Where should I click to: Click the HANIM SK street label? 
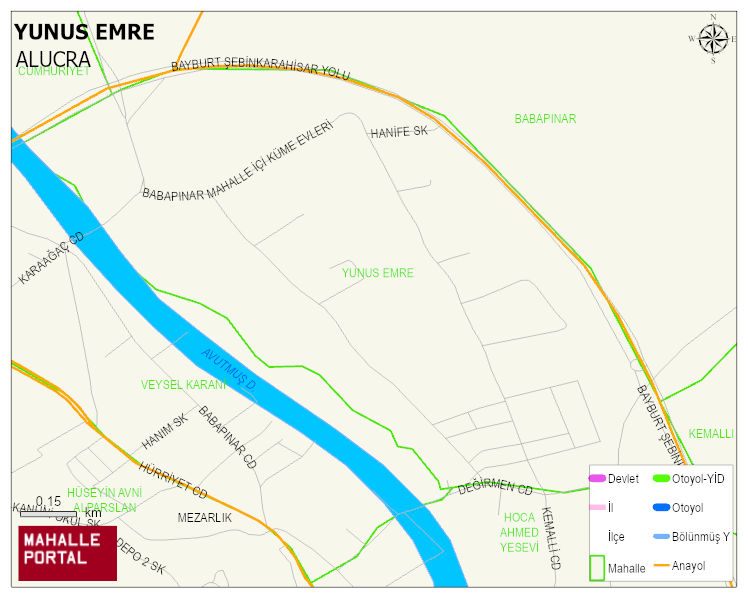[165, 432]
